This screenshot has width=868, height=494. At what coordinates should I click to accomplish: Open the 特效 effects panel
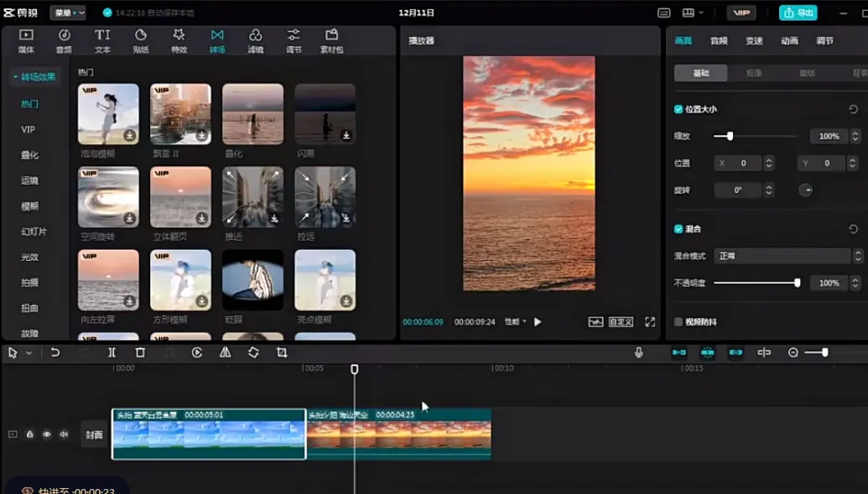(x=179, y=39)
